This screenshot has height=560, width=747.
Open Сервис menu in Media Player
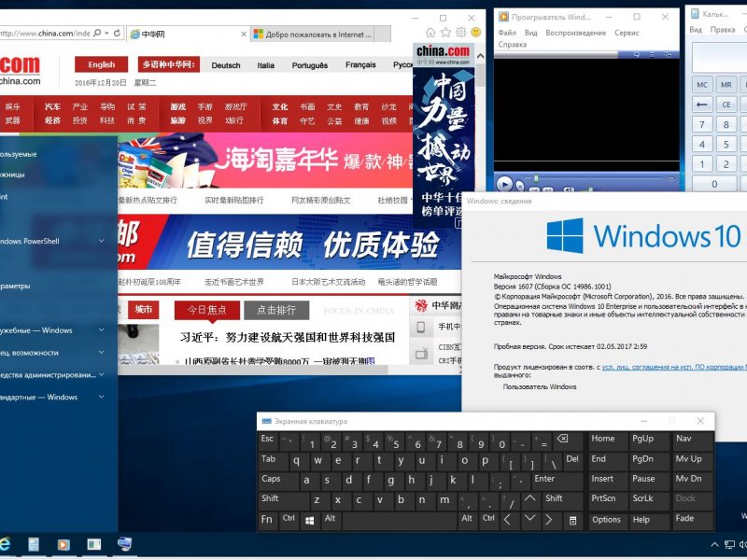coord(627,33)
